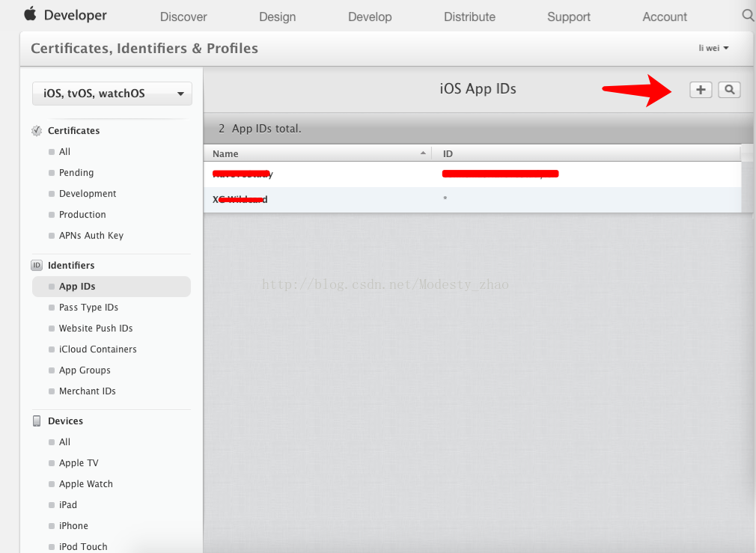Open Develop in top navigation
756x553 pixels.
click(370, 17)
